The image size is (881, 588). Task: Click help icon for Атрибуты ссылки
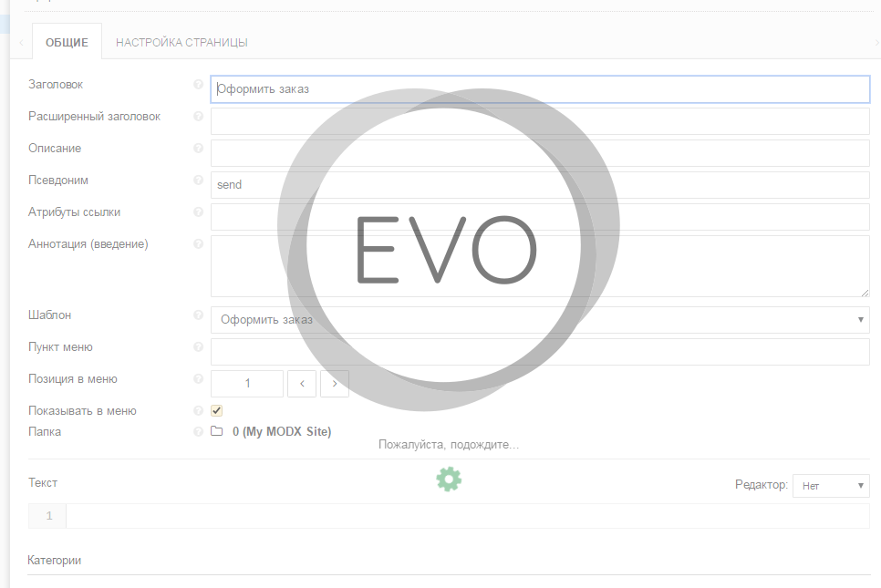[x=198, y=212]
